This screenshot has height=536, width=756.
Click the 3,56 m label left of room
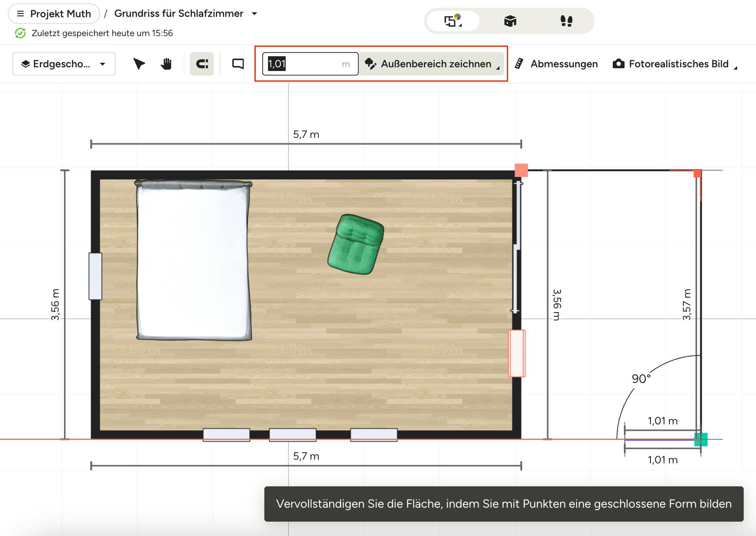tap(55, 305)
